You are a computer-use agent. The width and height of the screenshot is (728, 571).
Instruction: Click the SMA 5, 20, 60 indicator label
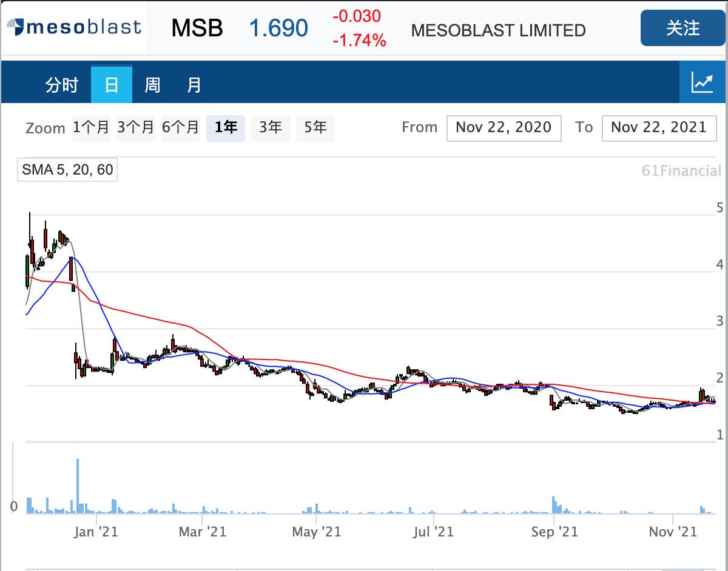(67, 170)
